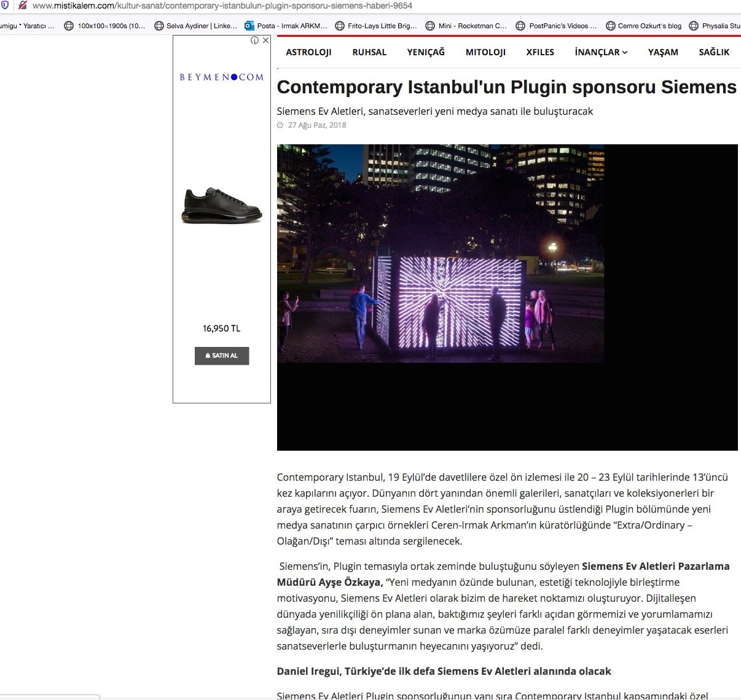Expand the İNANÇLAR dropdown menu
The height and width of the screenshot is (700, 741).
point(601,52)
